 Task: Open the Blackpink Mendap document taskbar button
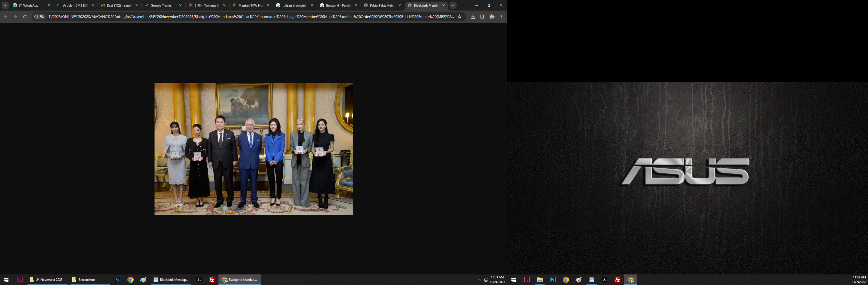(x=171, y=280)
